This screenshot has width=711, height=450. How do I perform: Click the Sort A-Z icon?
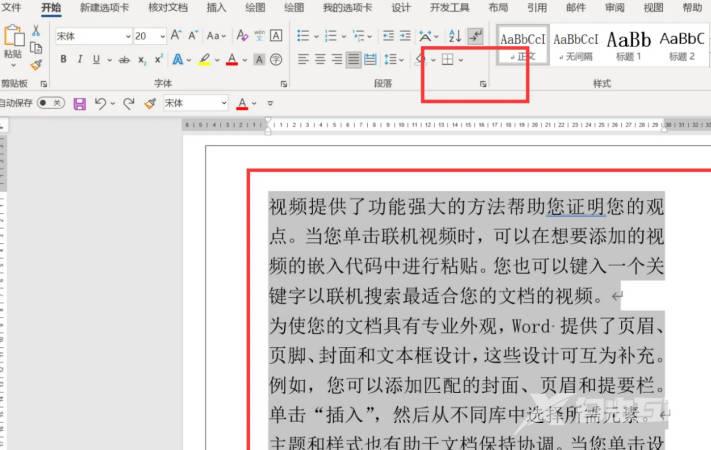pyautogui.click(x=455, y=36)
